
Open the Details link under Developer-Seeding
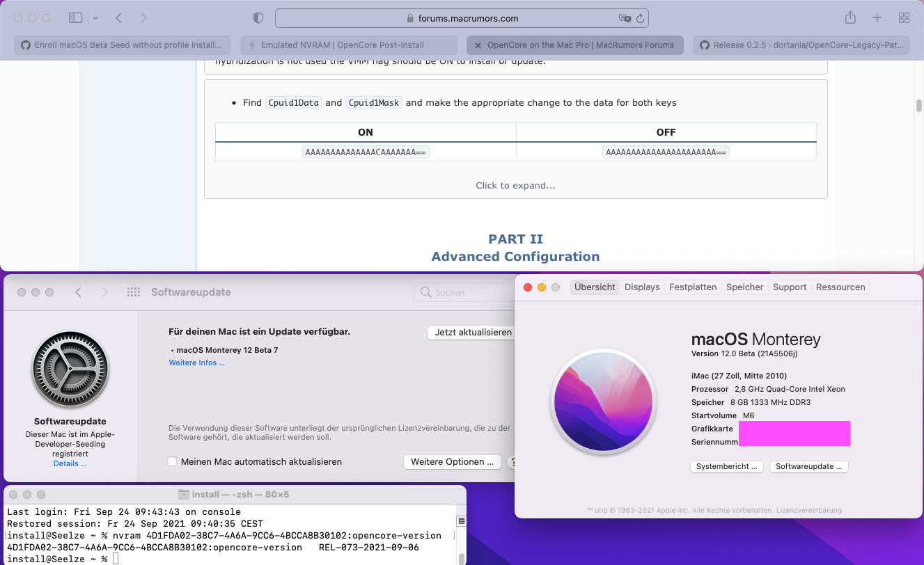(70, 463)
